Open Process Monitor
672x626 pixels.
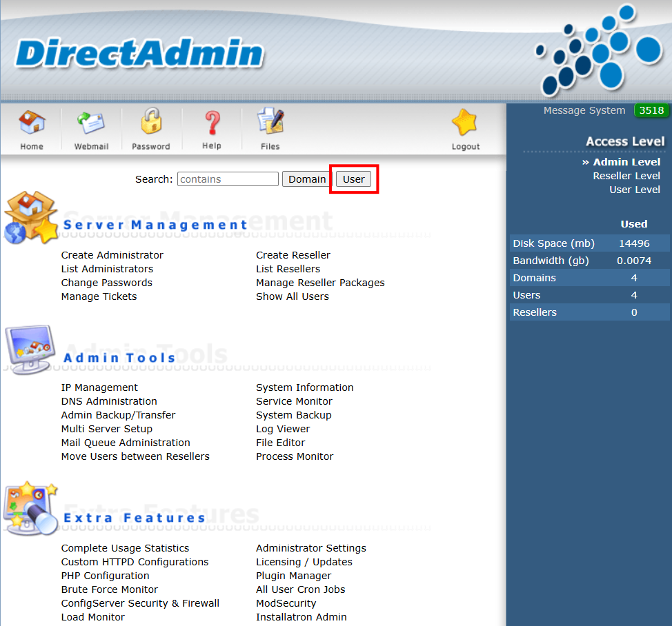click(x=295, y=456)
